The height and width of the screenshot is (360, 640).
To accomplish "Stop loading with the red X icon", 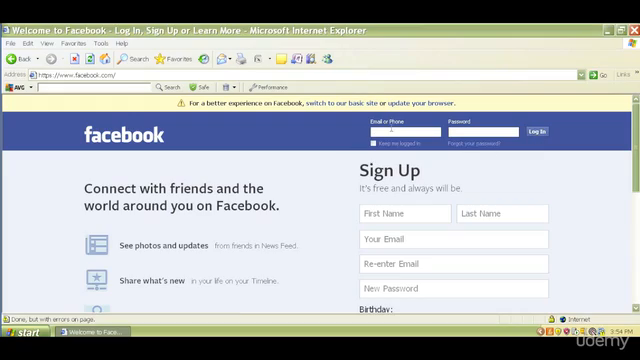I will coord(75,59).
